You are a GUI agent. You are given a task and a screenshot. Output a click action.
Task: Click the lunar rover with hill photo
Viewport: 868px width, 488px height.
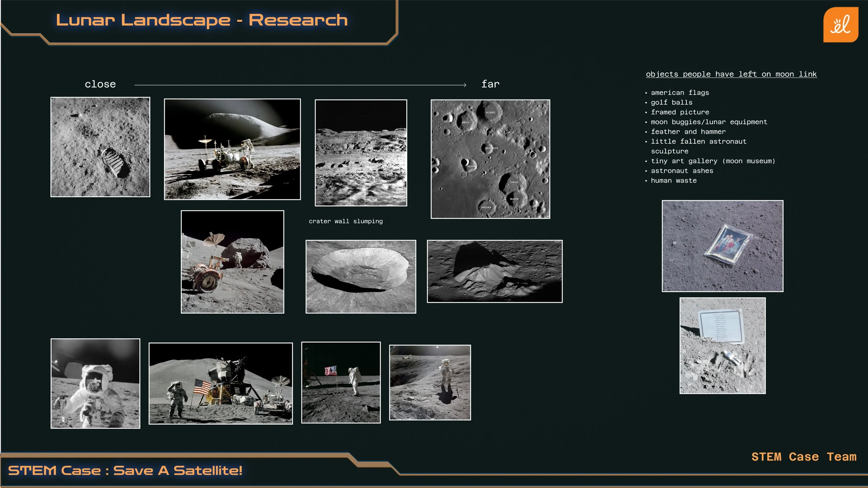click(232, 149)
